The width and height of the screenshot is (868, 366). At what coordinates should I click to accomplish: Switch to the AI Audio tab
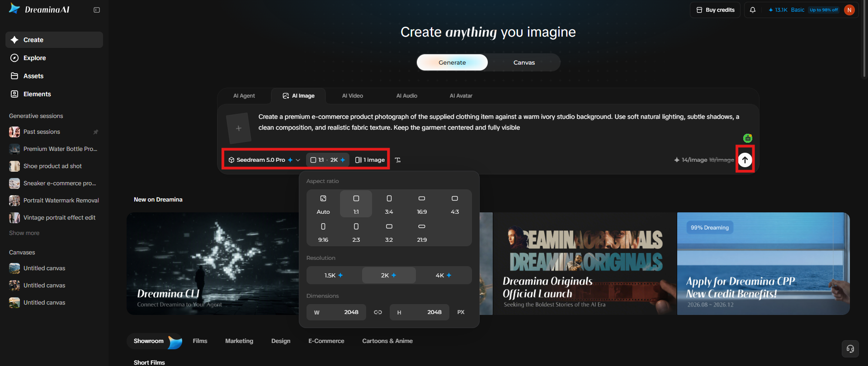(x=407, y=96)
